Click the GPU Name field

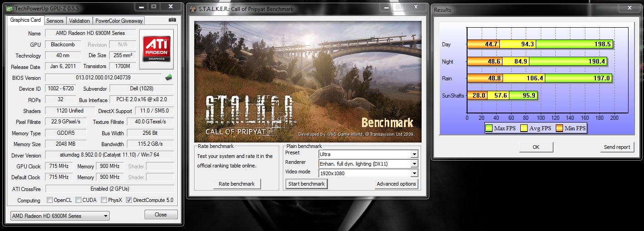pyautogui.click(x=90, y=33)
